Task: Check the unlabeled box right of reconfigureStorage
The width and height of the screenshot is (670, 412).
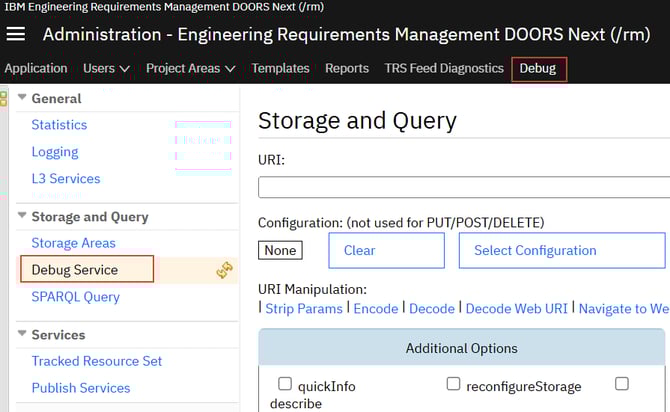Action: 622,384
